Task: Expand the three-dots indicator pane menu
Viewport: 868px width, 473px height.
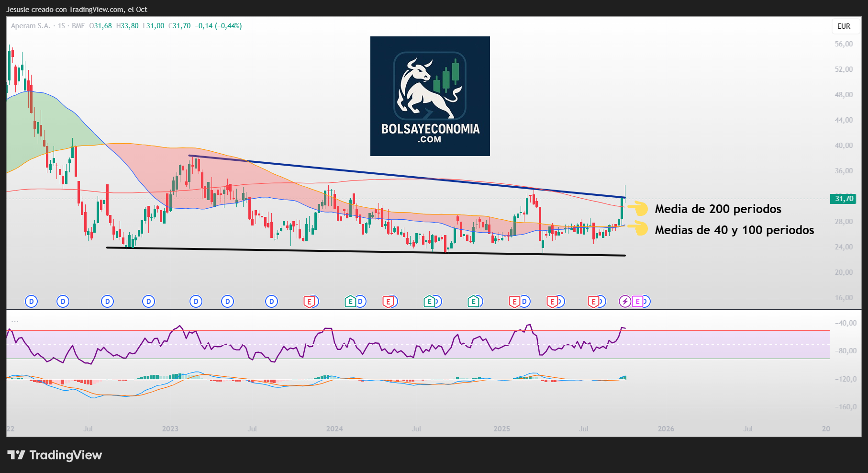Action: click(15, 321)
